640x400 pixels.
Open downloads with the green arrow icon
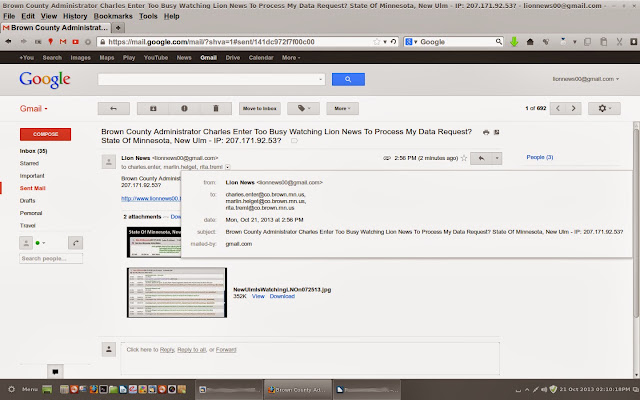[514, 42]
